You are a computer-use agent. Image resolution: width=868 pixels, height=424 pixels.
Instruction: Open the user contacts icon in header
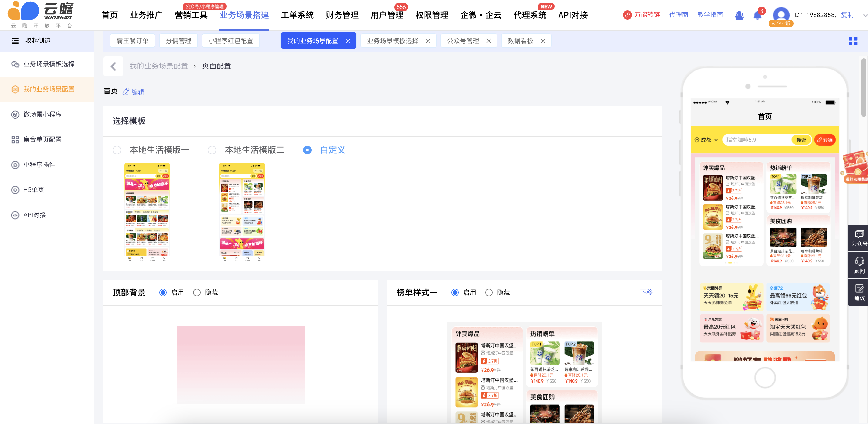pyautogui.click(x=739, y=15)
